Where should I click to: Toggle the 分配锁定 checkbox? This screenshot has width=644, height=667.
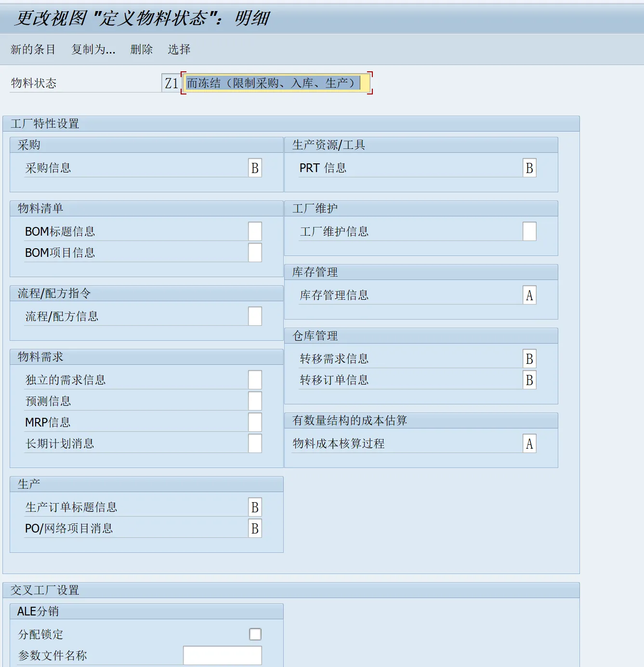pyautogui.click(x=255, y=634)
